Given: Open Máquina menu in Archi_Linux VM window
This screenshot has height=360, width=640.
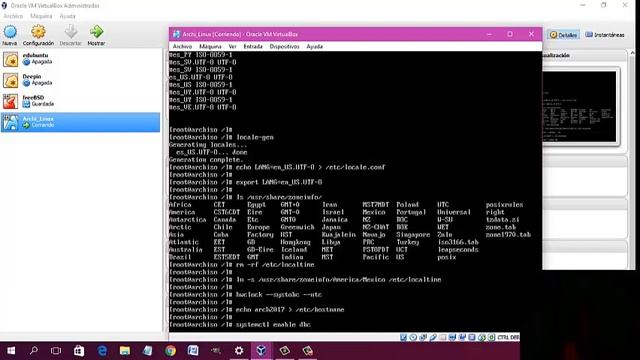Looking at the screenshot, I should coord(210,47).
